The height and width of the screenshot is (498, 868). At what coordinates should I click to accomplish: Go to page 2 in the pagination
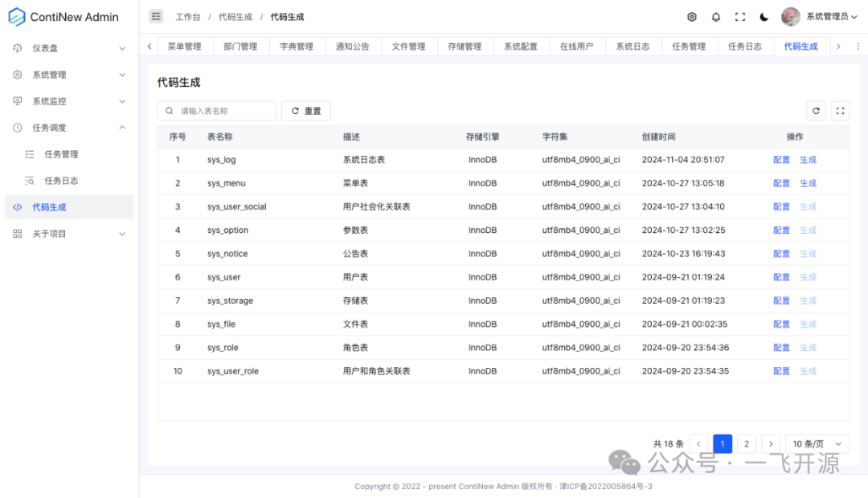[746, 443]
